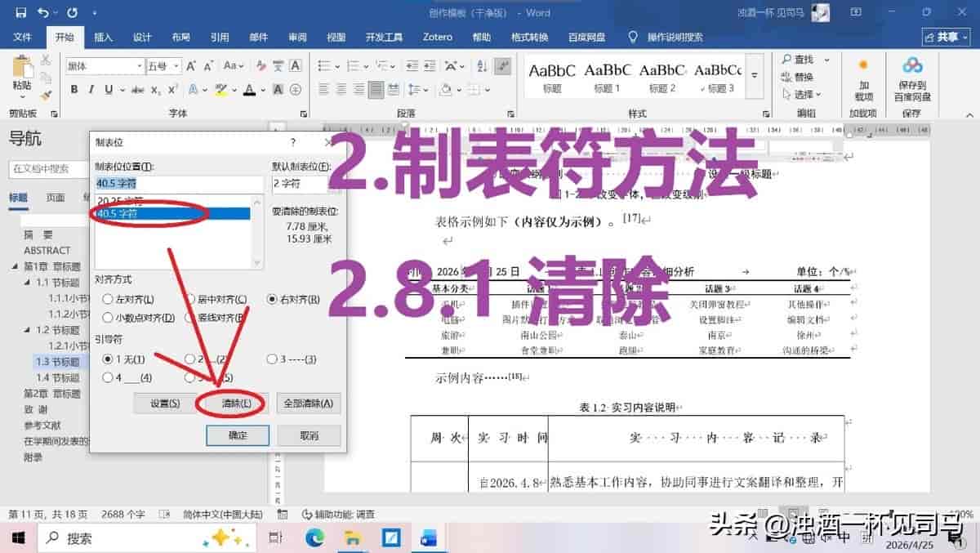Image resolution: width=980 pixels, height=553 pixels.
Task: Toggle show/hide paragraph marks
Action: click(x=504, y=66)
